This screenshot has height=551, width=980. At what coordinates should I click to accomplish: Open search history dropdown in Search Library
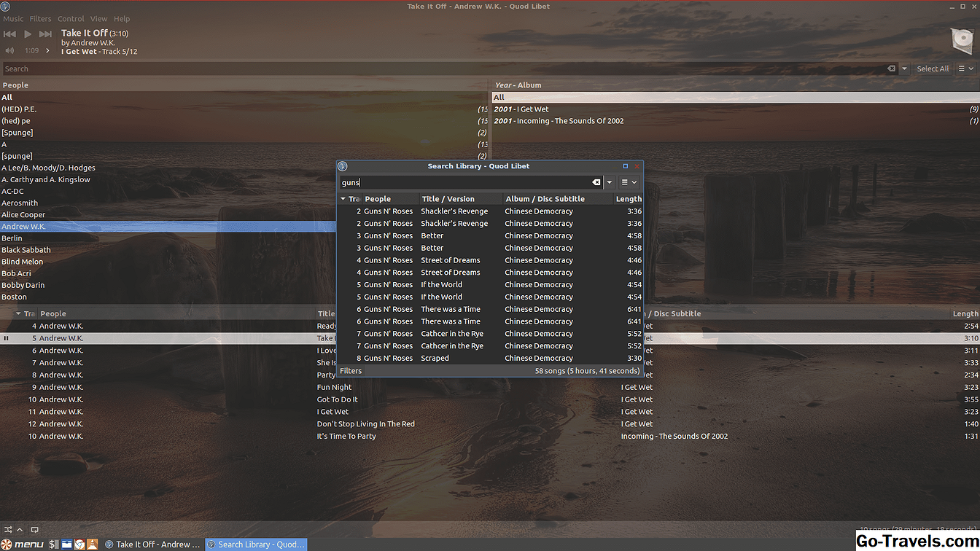coord(610,182)
